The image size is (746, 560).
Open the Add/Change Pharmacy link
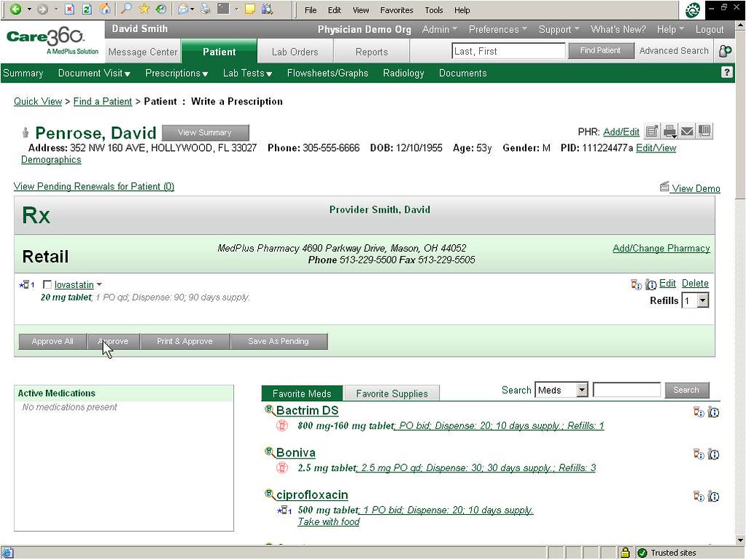coord(661,248)
